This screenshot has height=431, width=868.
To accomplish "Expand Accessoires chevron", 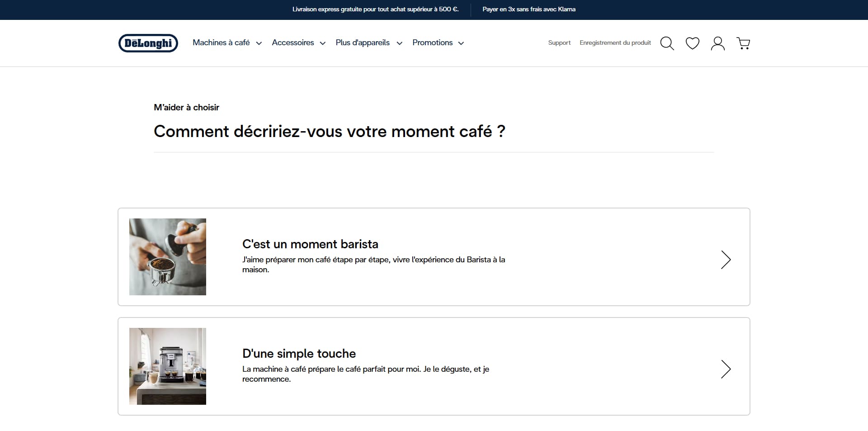I will (x=323, y=43).
